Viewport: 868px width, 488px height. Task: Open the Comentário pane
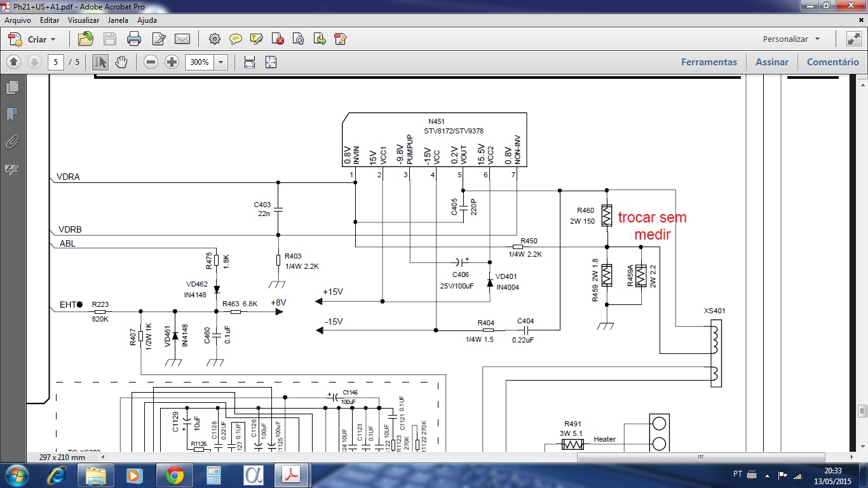tap(833, 62)
